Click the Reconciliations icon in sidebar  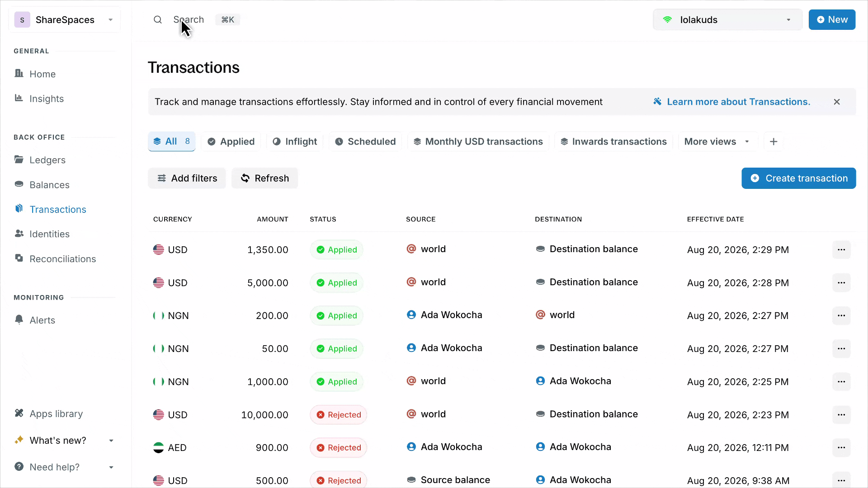[19, 258]
